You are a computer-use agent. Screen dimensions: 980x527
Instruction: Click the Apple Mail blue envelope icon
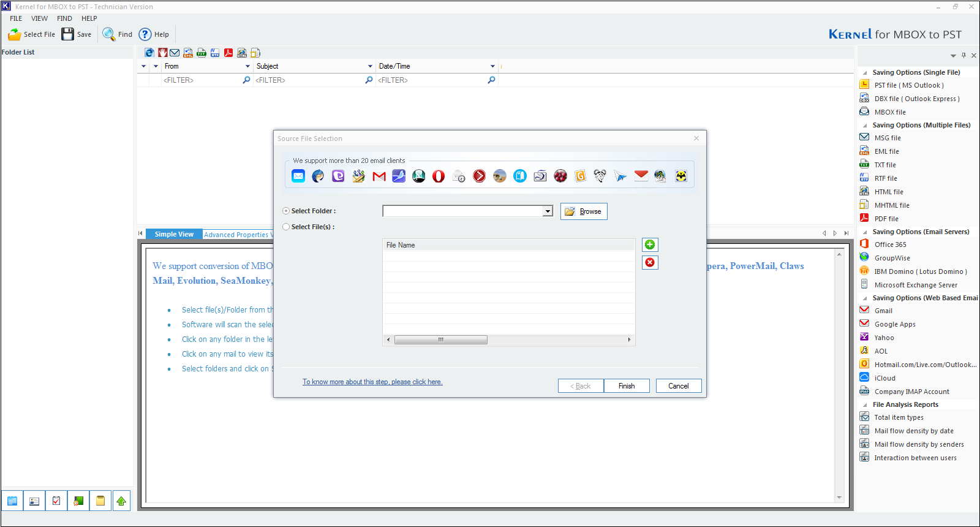click(298, 176)
